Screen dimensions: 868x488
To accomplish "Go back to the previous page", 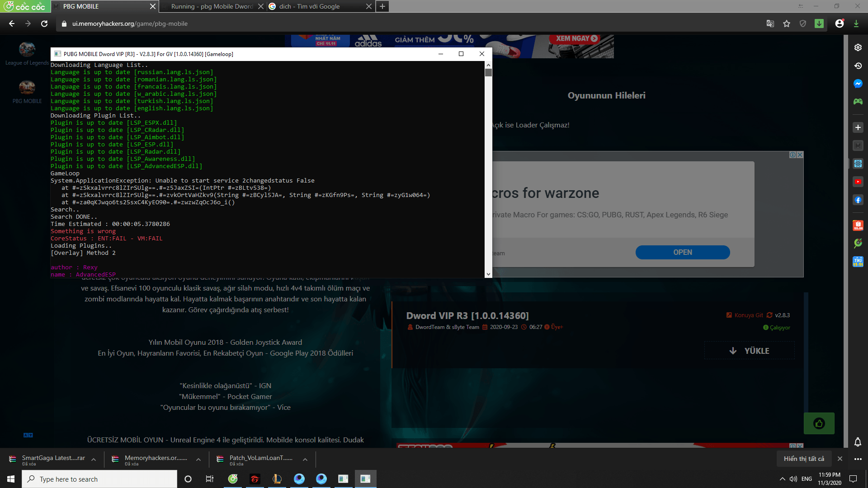I will point(12,23).
